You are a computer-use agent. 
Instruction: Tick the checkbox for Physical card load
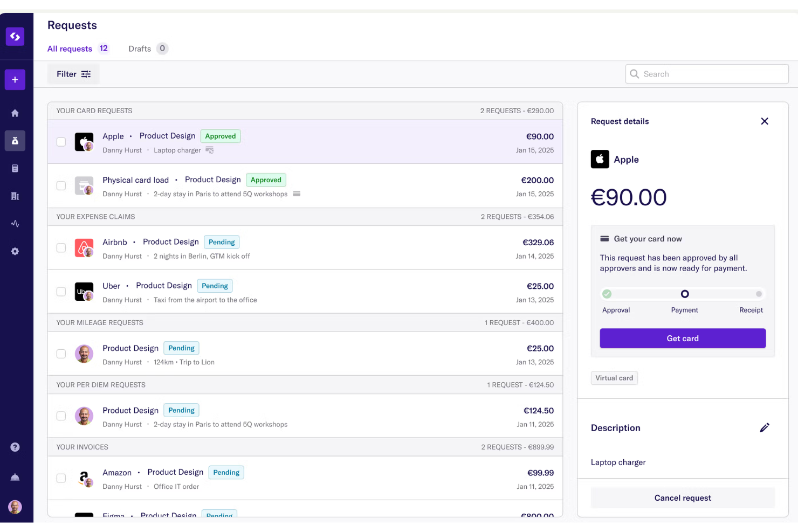coord(61,185)
